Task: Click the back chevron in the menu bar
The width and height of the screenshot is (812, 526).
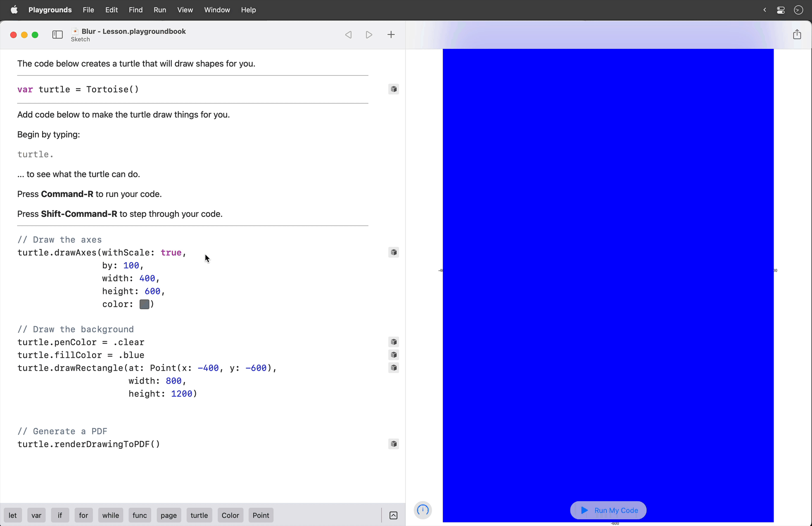Action: pyautogui.click(x=765, y=9)
